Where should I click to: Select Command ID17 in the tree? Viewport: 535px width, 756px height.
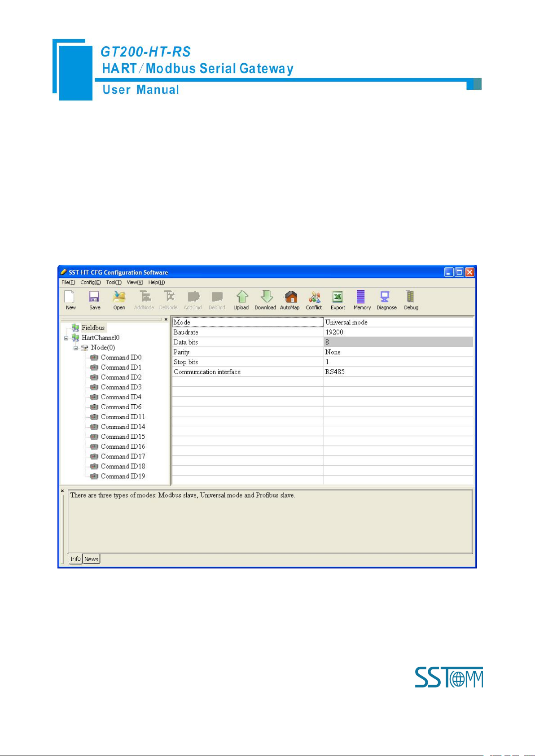(x=123, y=456)
